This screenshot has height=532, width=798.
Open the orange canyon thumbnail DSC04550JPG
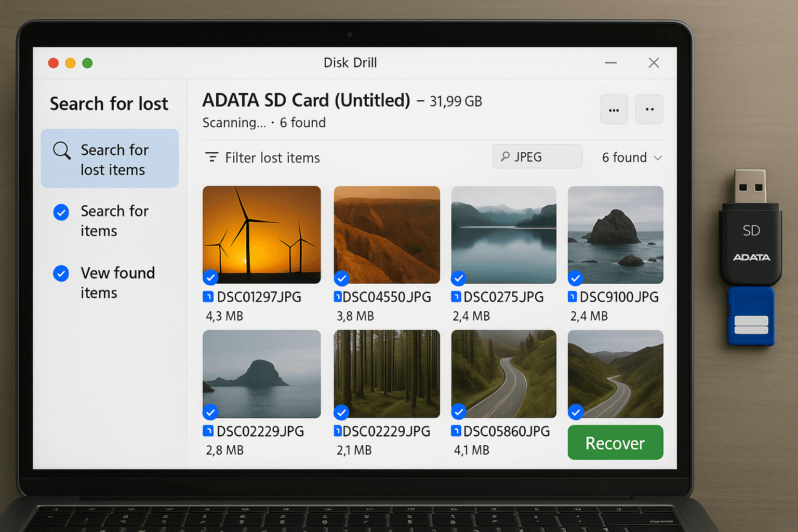tap(387, 235)
